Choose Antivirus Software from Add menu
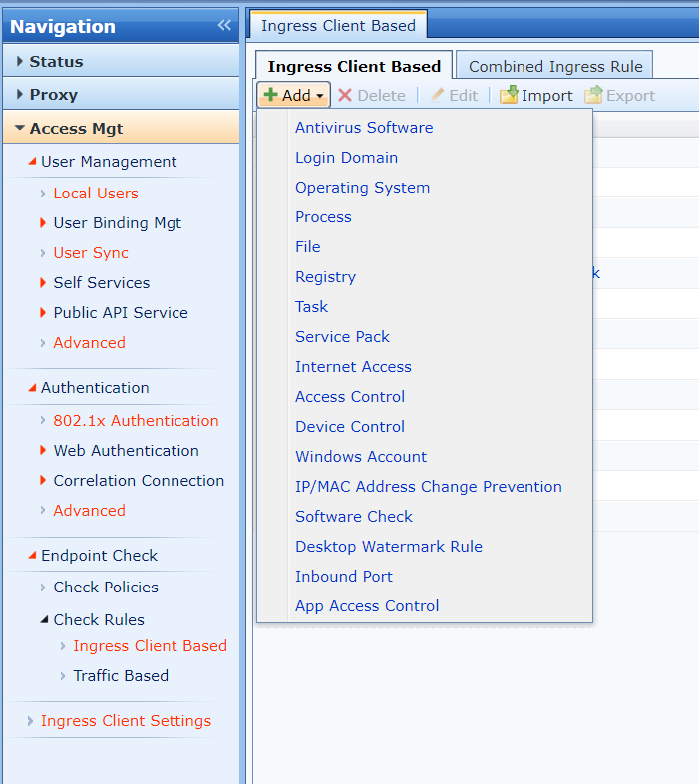 pos(364,128)
